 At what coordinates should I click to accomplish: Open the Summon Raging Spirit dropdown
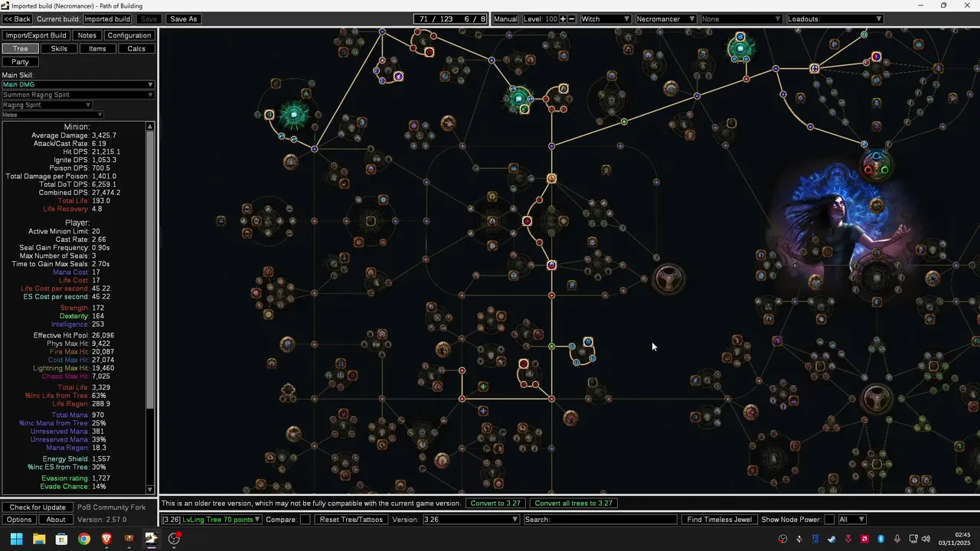pos(77,95)
